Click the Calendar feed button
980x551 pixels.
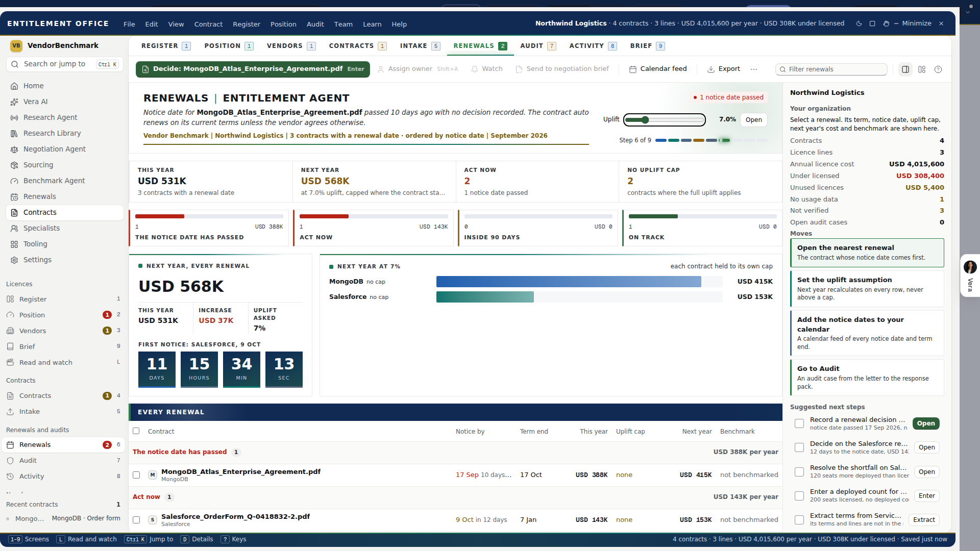click(x=658, y=69)
